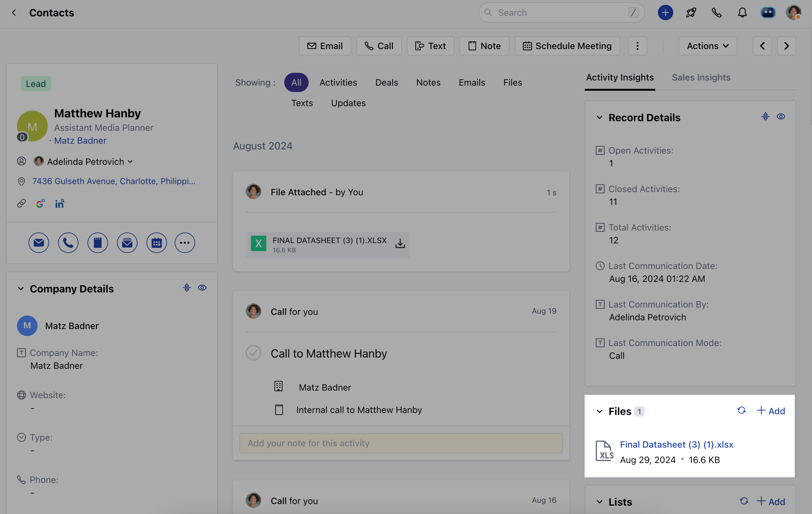Reorder fields in Record Details
The height and width of the screenshot is (514, 812).
click(766, 117)
